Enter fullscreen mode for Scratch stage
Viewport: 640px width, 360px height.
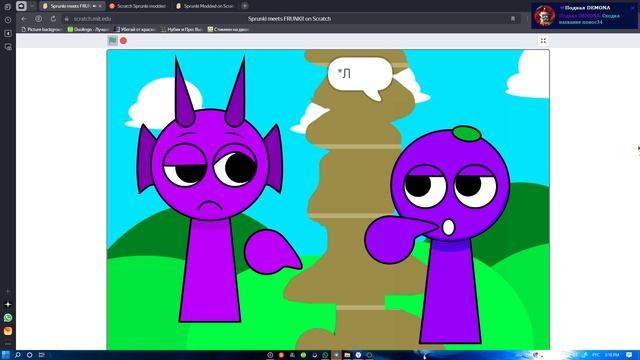(543, 40)
